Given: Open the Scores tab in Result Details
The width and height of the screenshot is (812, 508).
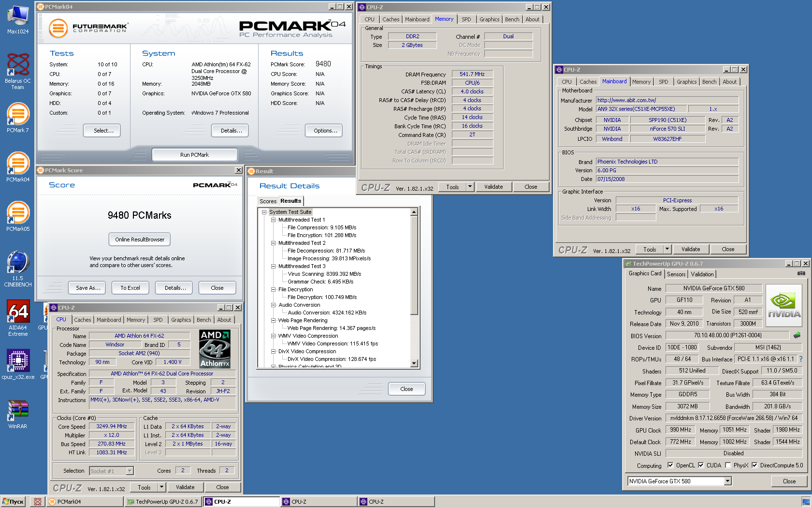Looking at the screenshot, I should (x=268, y=201).
